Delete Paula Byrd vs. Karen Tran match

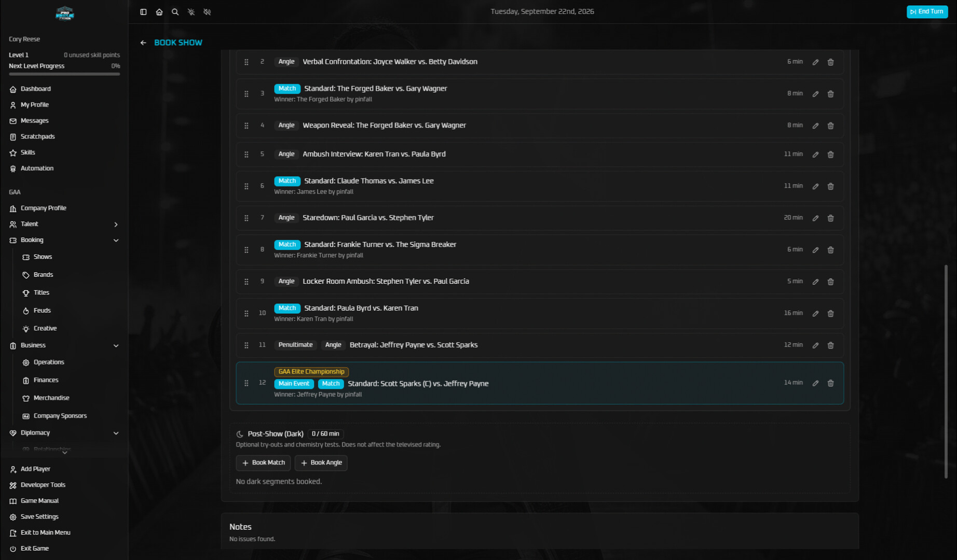click(830, 314)
